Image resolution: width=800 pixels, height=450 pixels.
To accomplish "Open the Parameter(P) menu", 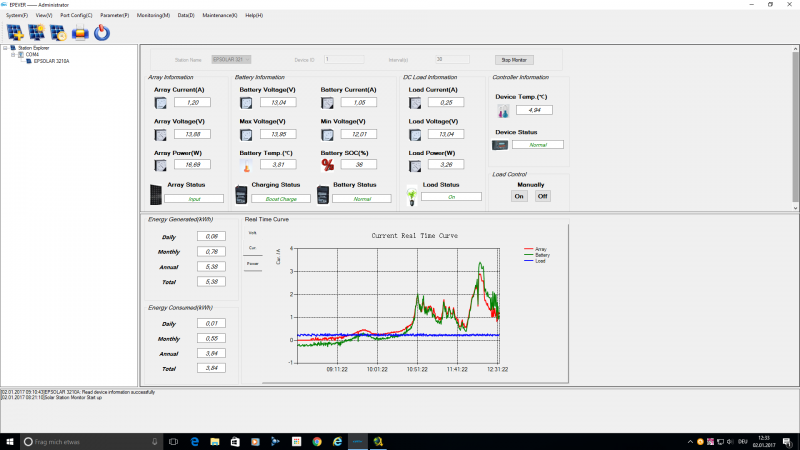I will click(114, 15).
